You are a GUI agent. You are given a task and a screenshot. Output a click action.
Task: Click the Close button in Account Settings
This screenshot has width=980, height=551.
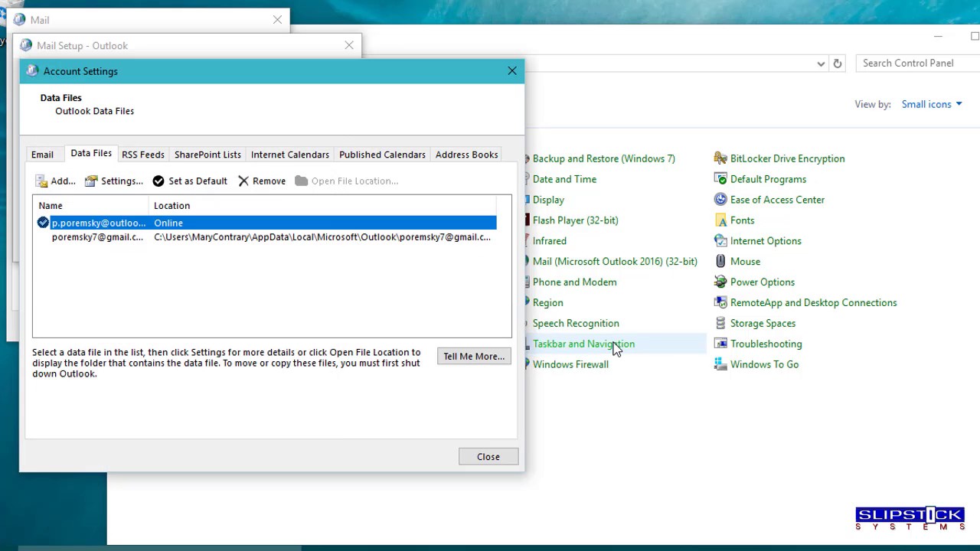click(488, 457)
